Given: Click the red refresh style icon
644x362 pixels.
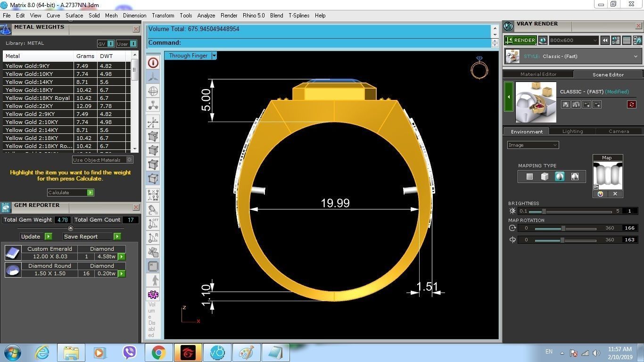Looking at the screenshot, I should pos(632,105).
